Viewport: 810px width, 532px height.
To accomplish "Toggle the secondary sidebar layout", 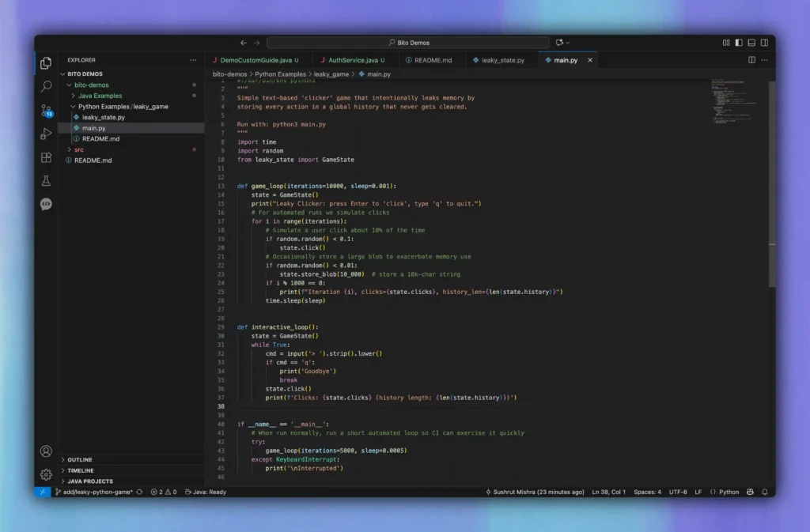I will 764,43.
